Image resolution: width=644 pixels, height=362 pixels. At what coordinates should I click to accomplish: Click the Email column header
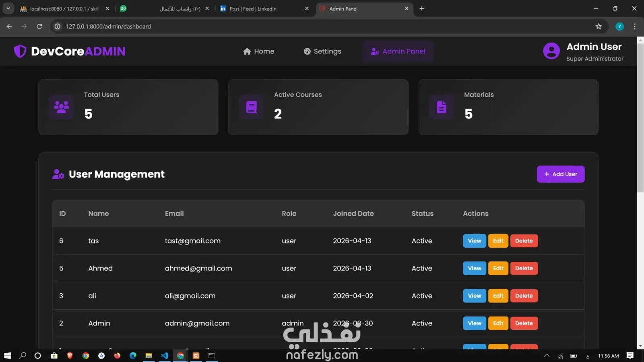[x=174, y=214]
